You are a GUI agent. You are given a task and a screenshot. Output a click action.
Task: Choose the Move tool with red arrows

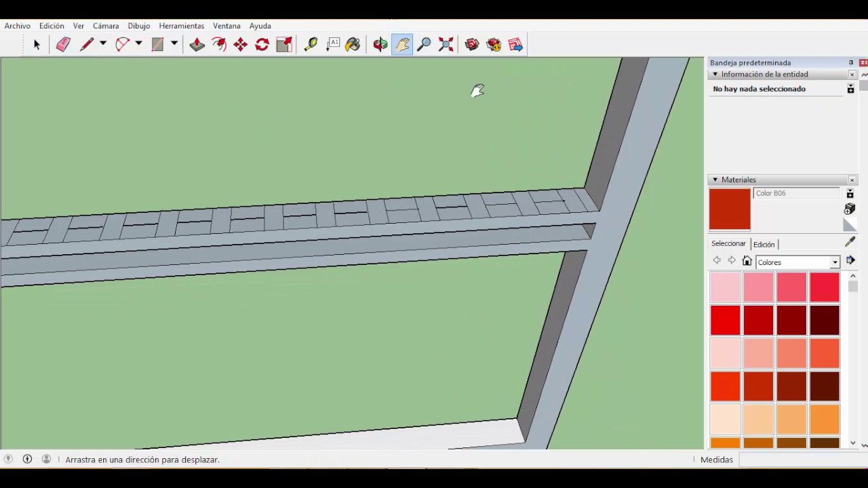pos(240,45)
